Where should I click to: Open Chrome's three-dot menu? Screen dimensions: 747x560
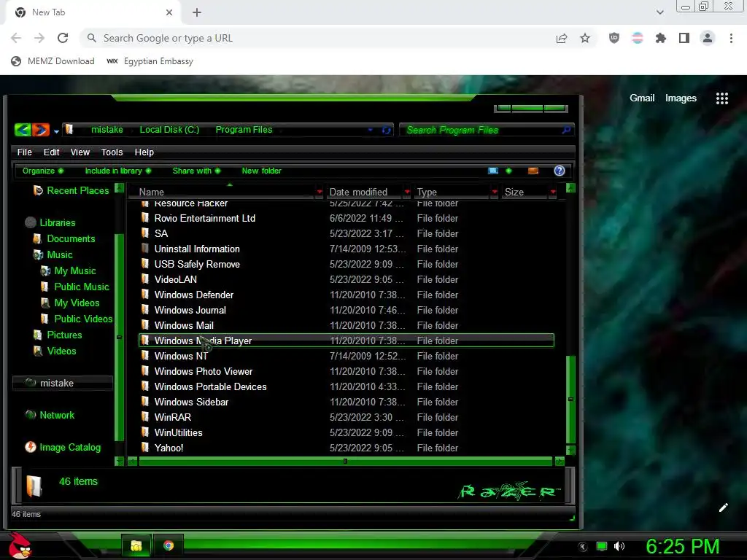[x=731, y=38]
